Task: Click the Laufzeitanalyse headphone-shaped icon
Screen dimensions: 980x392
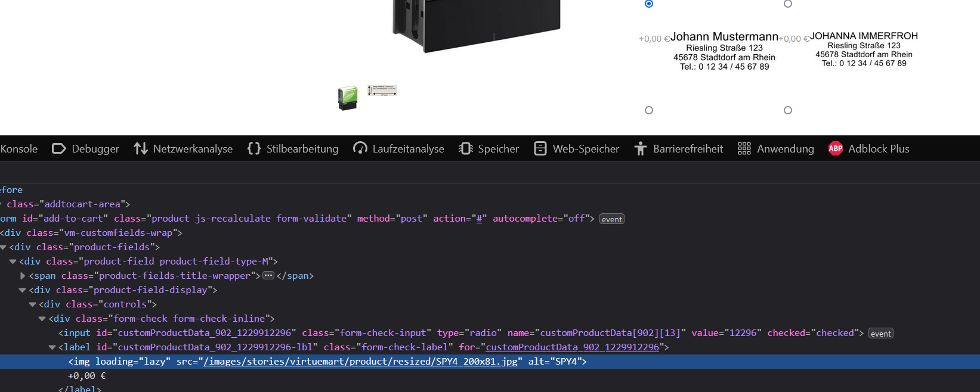Action: 360,148
